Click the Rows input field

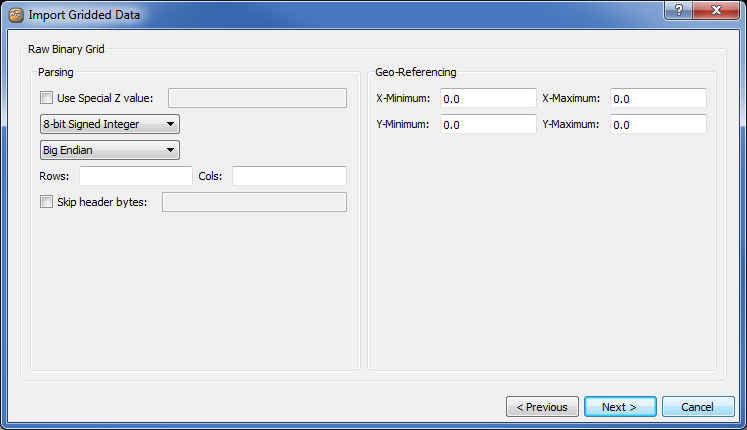[136, 176]
